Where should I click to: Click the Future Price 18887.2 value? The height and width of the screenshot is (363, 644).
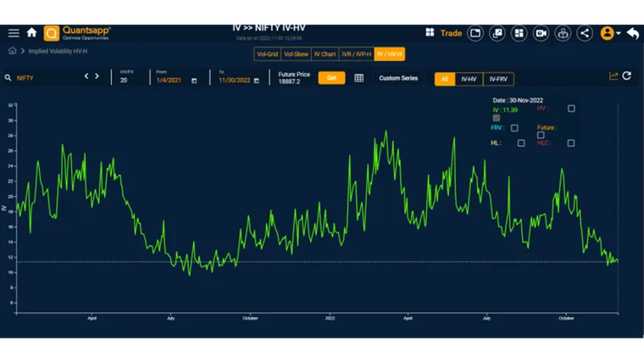click(x=289, y=81)
